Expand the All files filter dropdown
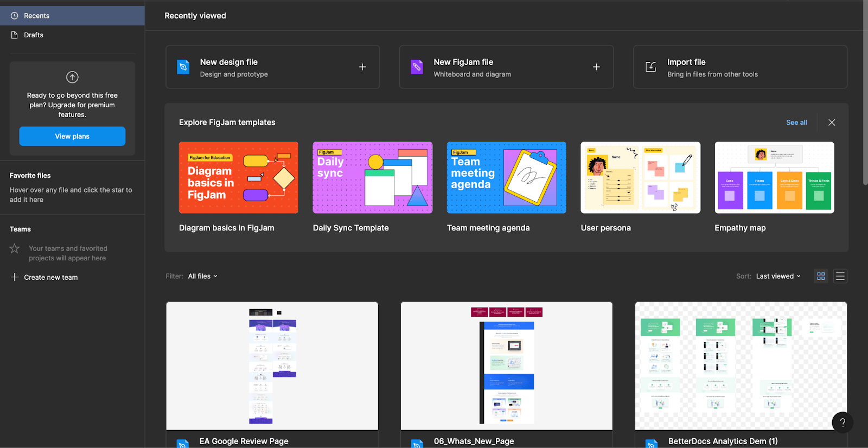 pos(203,276)
